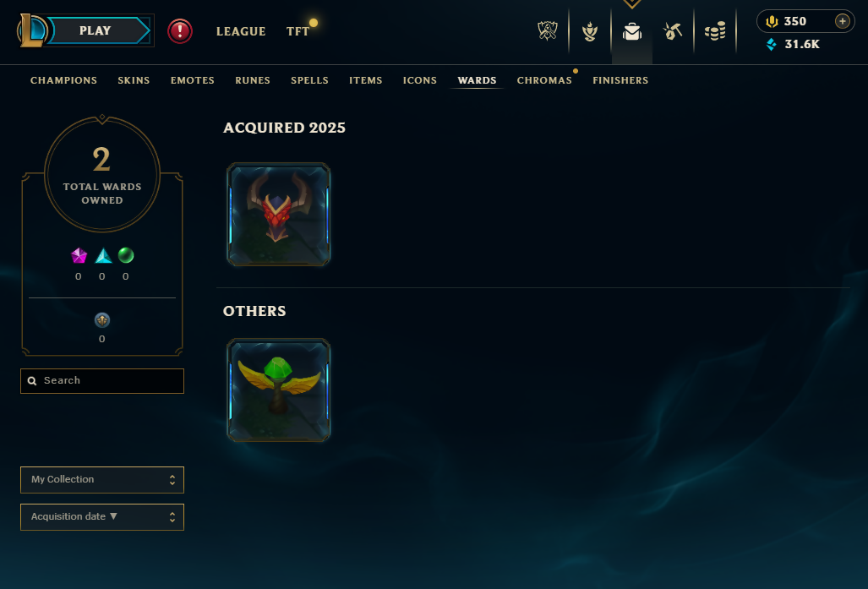Open the Finishers tab
Viewport: 868px width, 589px height.
620,80
